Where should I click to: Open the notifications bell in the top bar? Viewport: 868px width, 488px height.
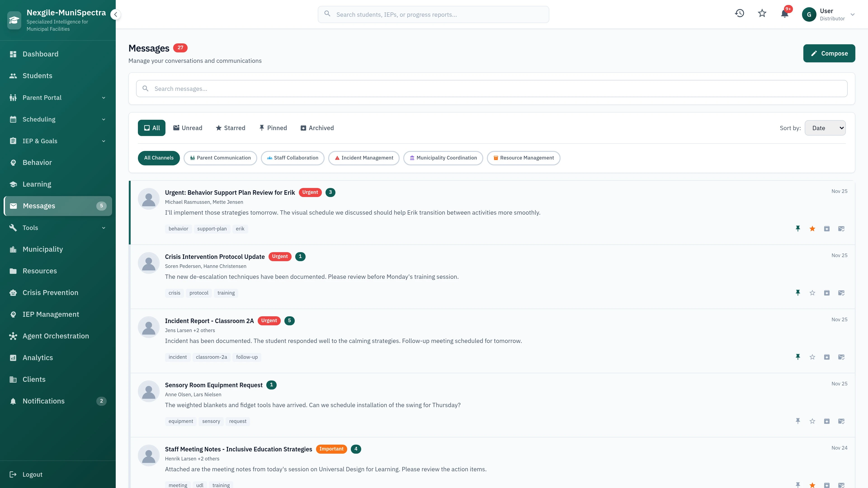[x=784, y=14]
